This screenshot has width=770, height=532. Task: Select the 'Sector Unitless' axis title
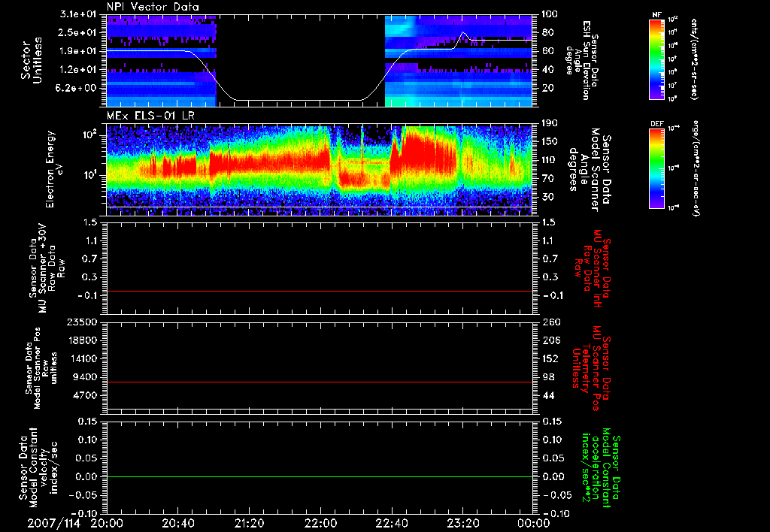click(x=32, y=60)
